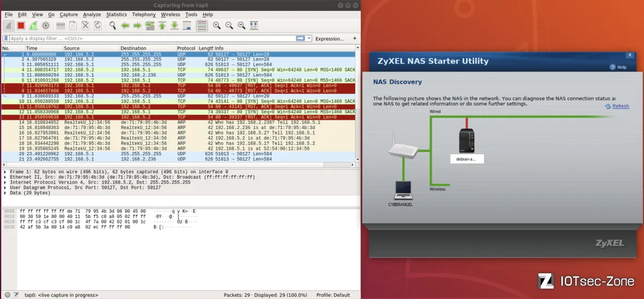
Task: Select packet 3 UDP Len=584 row
Action: (178, 65)
